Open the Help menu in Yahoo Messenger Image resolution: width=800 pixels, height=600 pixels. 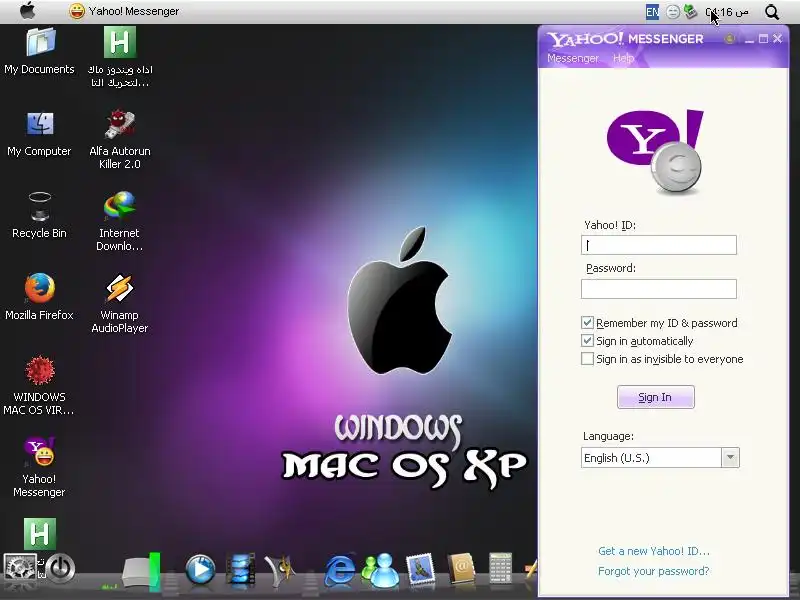pos(623,58)
